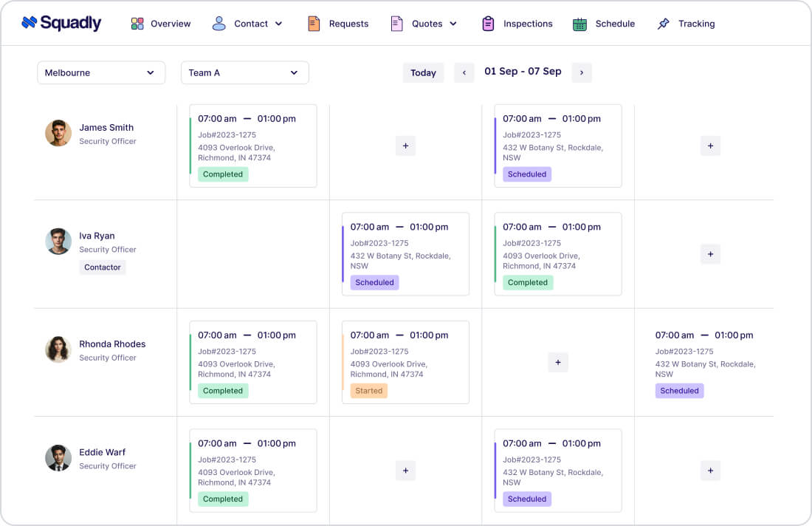This screenshot has width=812, height=526.
Task: Open Eddie Warf avatar photo
Action: click(x=58, y=457)
